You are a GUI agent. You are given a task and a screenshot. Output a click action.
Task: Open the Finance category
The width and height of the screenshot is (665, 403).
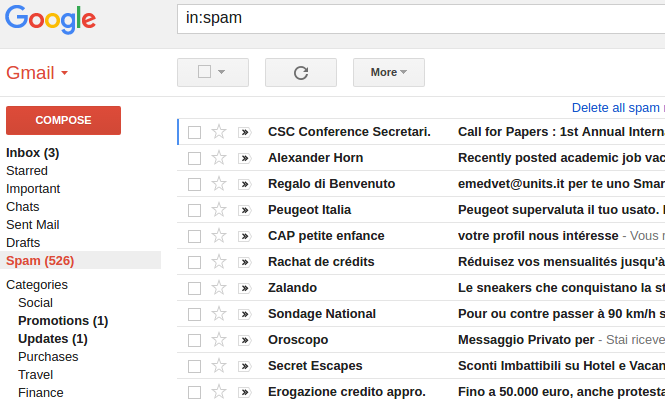coord(41,393)
